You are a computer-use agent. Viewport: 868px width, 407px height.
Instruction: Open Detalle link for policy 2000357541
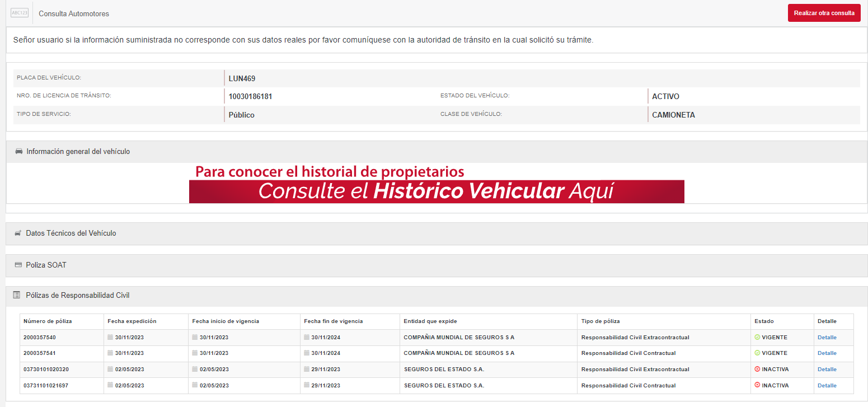(x=827, y=353)
